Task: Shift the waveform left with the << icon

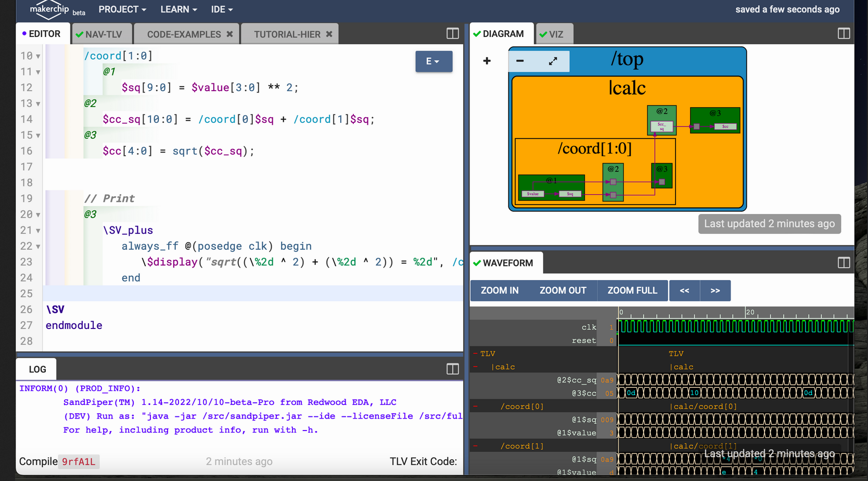Action: (684, 290)
